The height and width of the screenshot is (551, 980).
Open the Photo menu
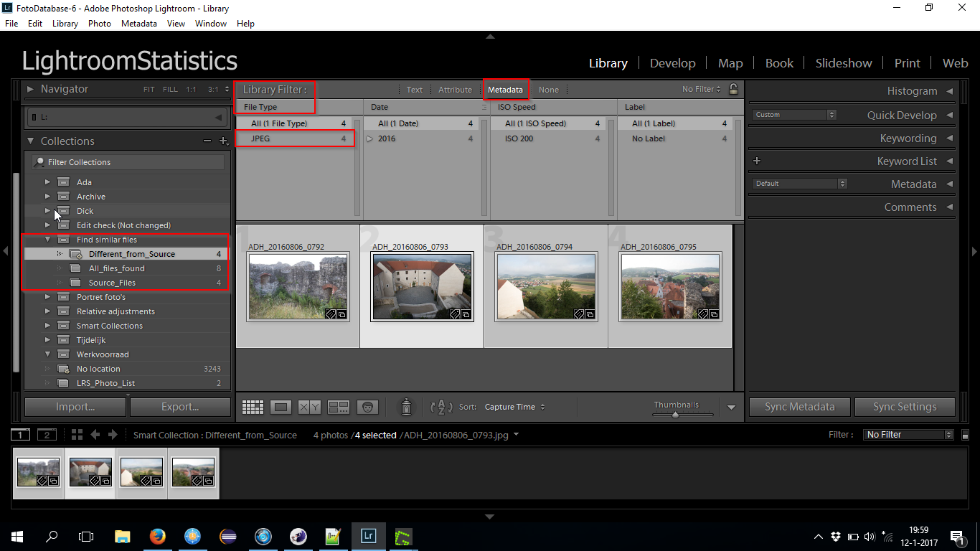point(100,24)
